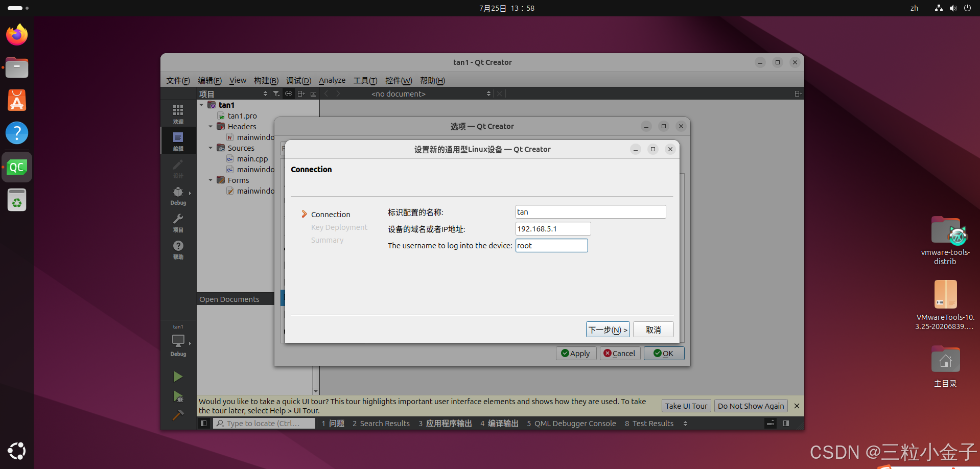Open the Analyze menu
This screenshot has height=469, width=980.
(x=332, y=80)
